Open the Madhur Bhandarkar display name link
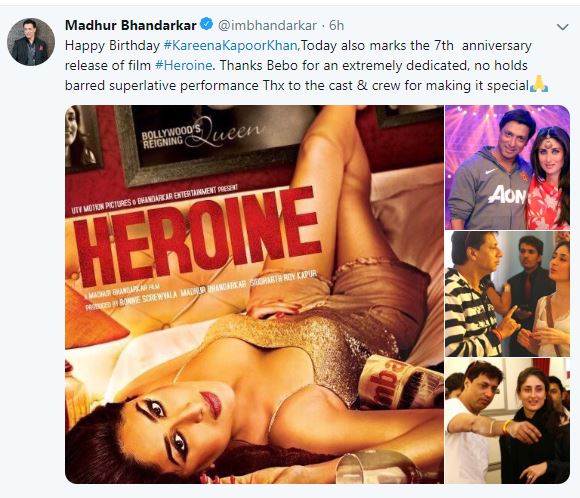Screen dimensions: 580x498 (131, 25)
